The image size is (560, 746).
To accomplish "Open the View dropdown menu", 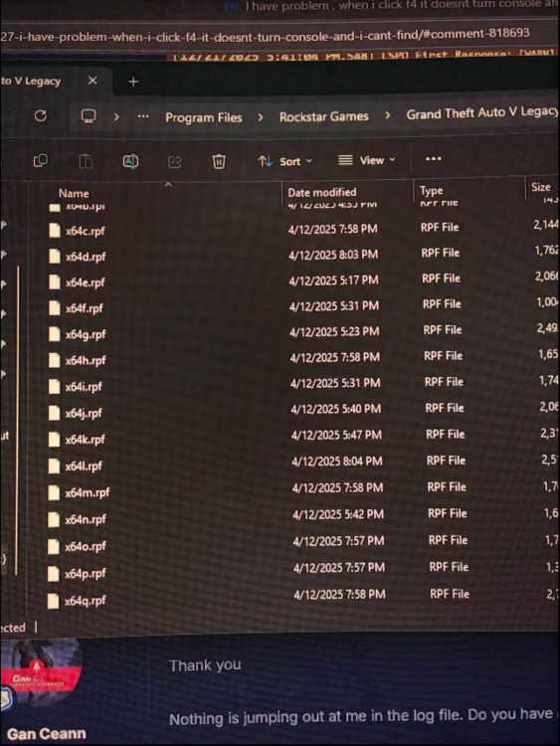I will [x=366, y=160].
